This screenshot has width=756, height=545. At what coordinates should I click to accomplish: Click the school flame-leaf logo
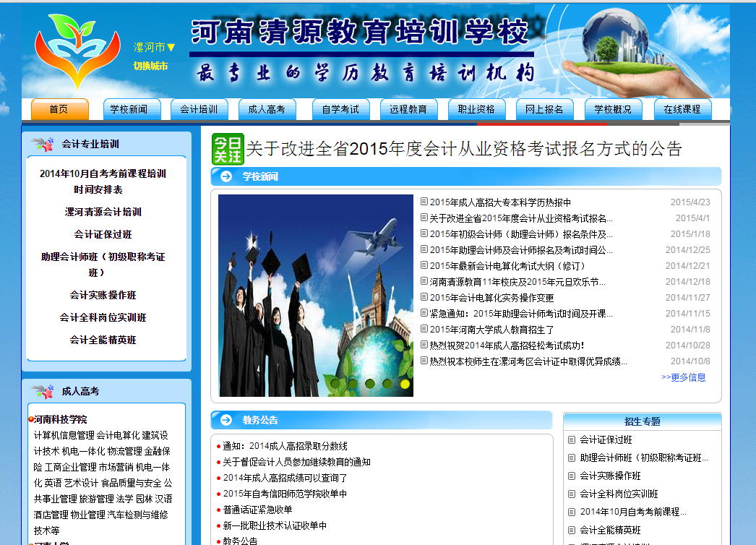click(77, 51)
